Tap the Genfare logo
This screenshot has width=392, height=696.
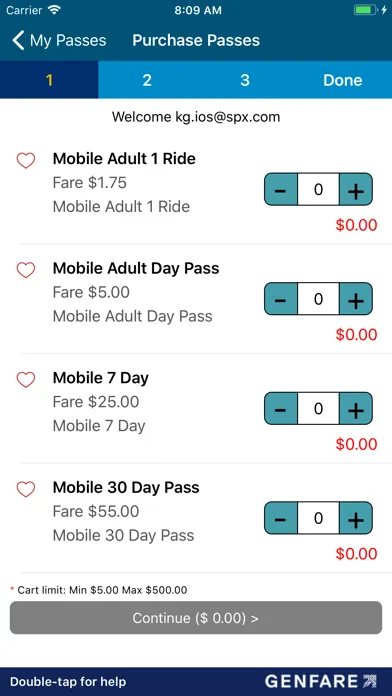point(321,681)
